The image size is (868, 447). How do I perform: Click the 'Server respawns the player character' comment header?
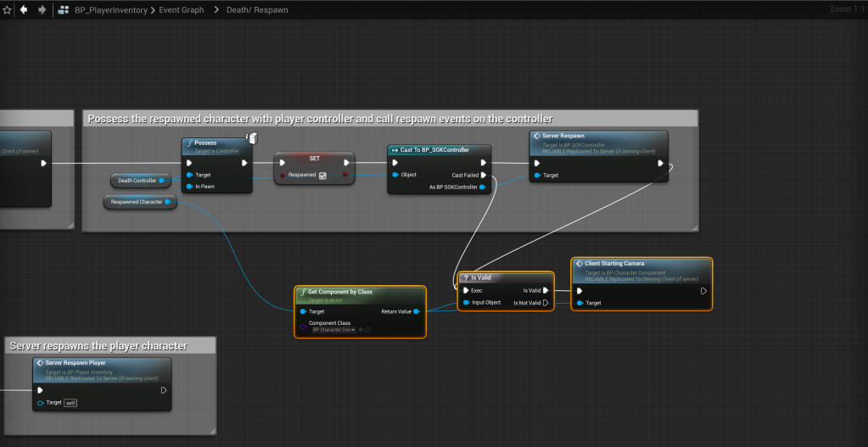coord(98,345)
